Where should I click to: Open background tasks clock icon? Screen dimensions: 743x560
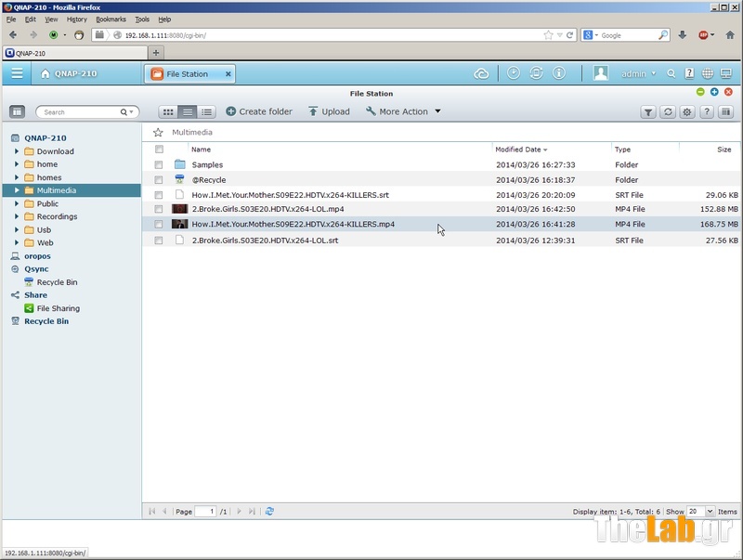tap(514, 73)
